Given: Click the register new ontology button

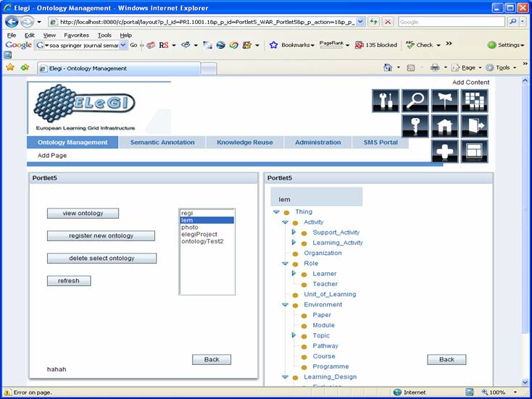Looking at the screenshot, I should click(x=101, y=235).
